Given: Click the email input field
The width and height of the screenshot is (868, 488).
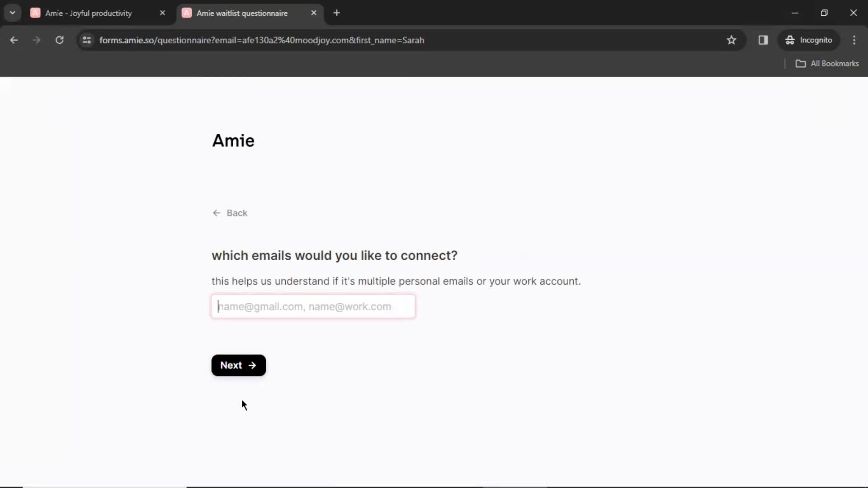Looking at the screenshot, I should tap(314, 305).
